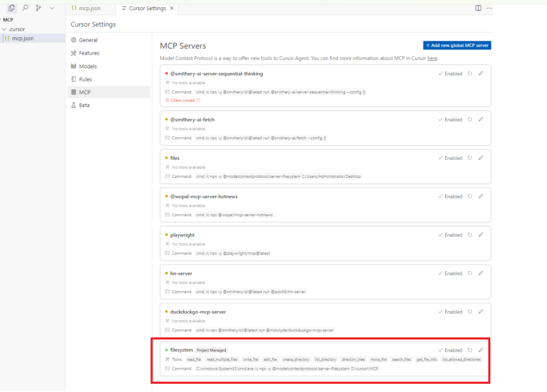Screen dimensions: 547x392
Task: Refresh the files server
Action: point(470,158)
